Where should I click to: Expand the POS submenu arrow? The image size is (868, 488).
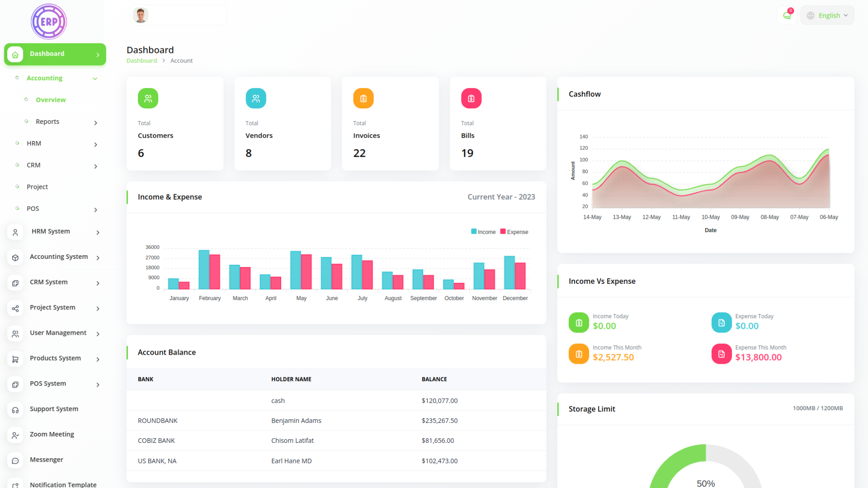pyautogui.click(x=95, y=210)
